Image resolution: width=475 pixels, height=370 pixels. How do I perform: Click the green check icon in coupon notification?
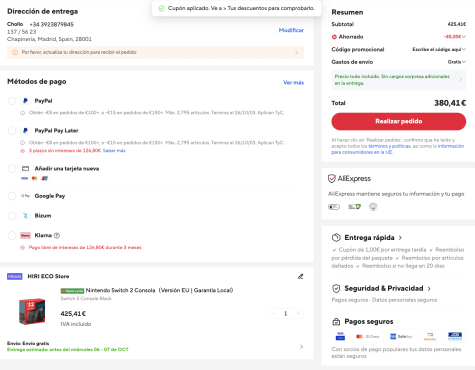(x=161, y=8)
